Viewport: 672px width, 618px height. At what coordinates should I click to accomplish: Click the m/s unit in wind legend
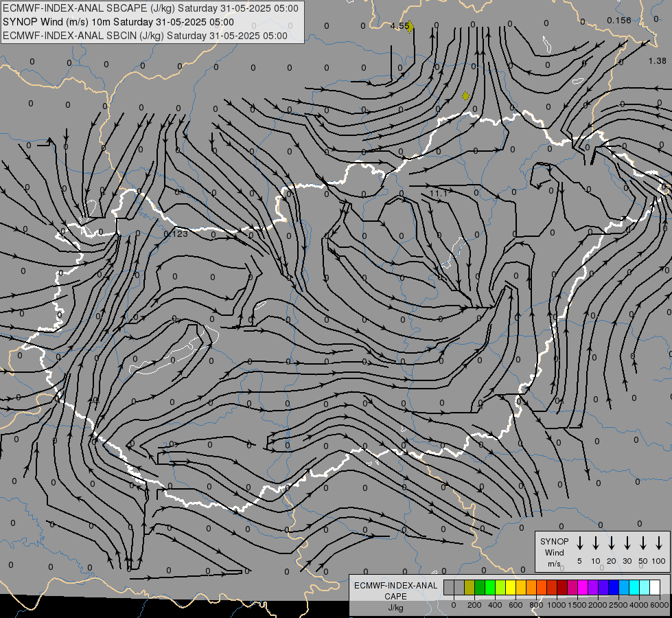click(554, 564)
